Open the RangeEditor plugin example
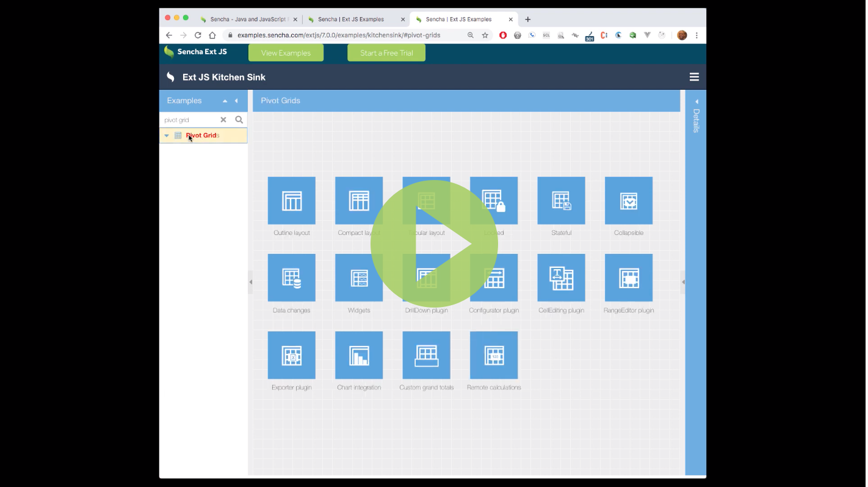 (x=629, y=278)
